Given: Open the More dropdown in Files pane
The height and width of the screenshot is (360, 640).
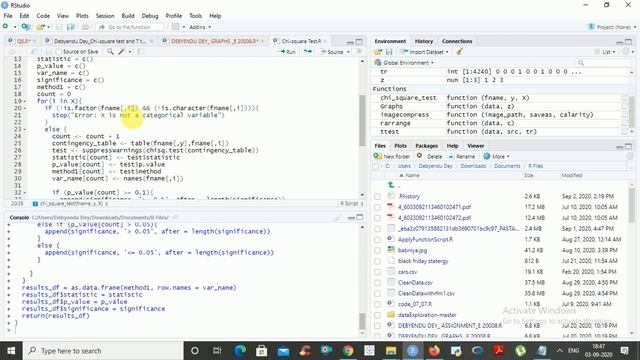Looking at the screenshot, I should click(496, 156).
